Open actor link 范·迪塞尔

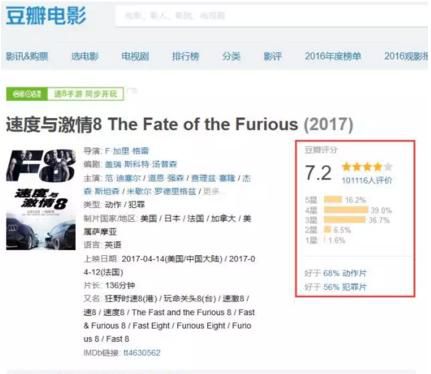tap(123, 178)
